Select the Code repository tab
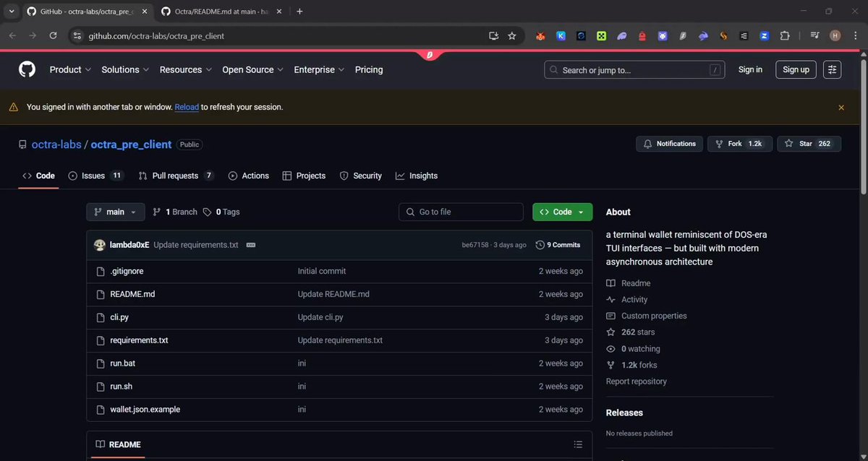This screenshot has height=461, width=868. (38, 176)
